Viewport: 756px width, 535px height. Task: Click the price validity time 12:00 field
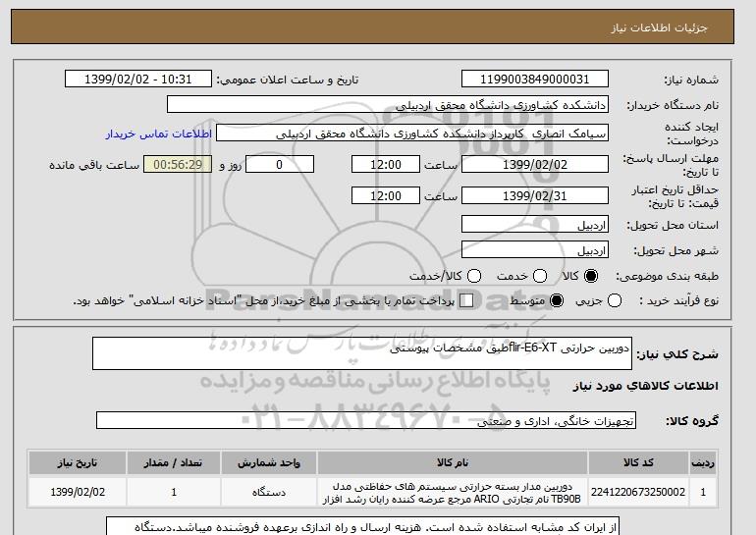click(386, 195)
